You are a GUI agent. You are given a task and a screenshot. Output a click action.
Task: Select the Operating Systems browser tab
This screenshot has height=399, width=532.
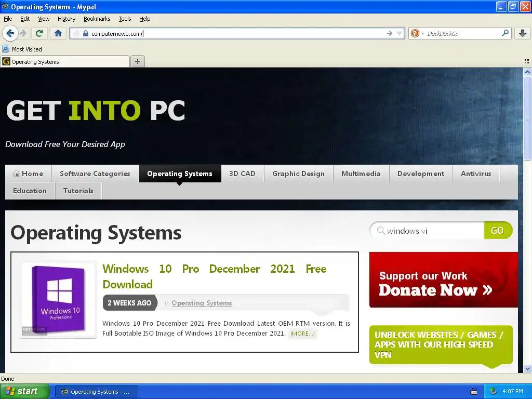coord(65,61)
